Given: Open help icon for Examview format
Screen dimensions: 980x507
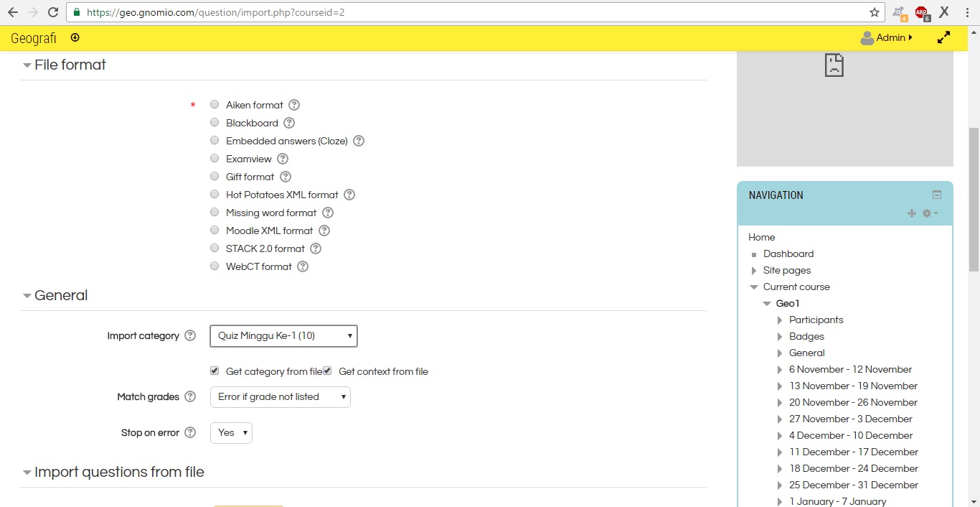Looking at the screenshot, I should (x=283, y=159).
